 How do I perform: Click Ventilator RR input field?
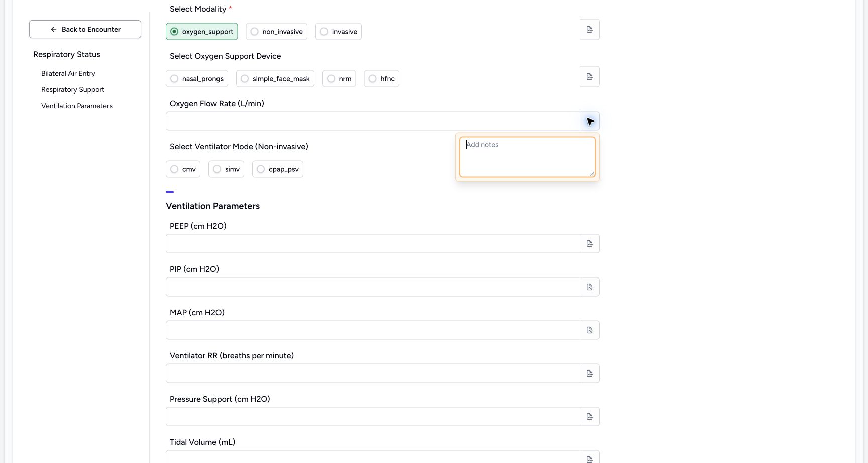tap(373, 374)
